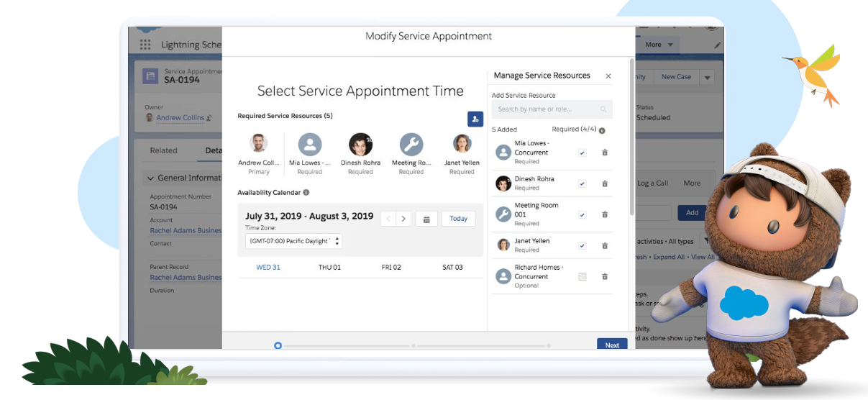Click Andrew Collins primary resource avatar

pos(259,144)
